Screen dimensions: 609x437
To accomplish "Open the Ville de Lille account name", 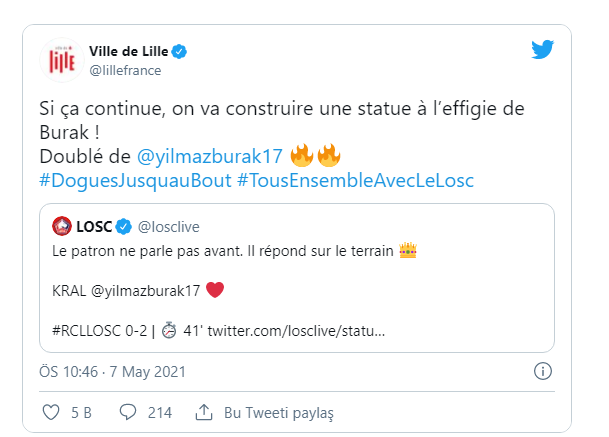I will click(x=129, y=51).
